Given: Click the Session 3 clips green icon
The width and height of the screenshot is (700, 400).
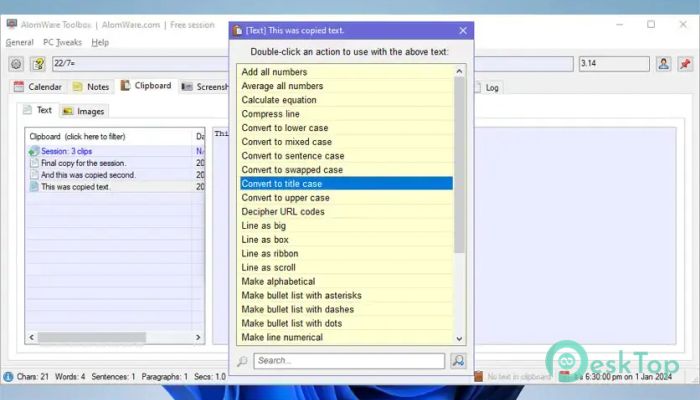Looking at the screenshot, I should pos(33,151).
